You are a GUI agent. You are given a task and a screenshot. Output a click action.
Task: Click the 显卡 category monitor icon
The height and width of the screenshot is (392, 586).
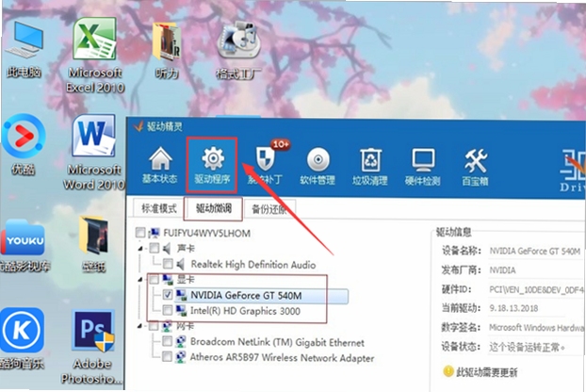(x=167, y=279)
